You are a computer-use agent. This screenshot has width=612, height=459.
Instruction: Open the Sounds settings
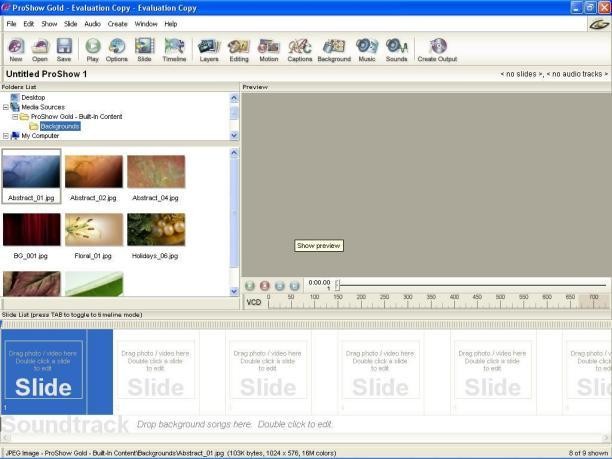(x=397, y=50)
